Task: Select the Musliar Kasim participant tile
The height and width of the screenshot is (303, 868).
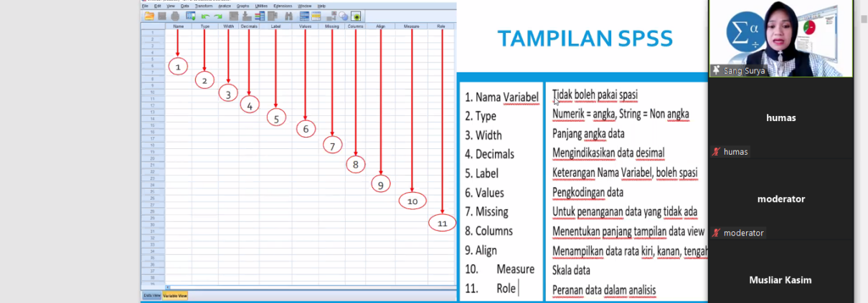Action: (781, 272)
